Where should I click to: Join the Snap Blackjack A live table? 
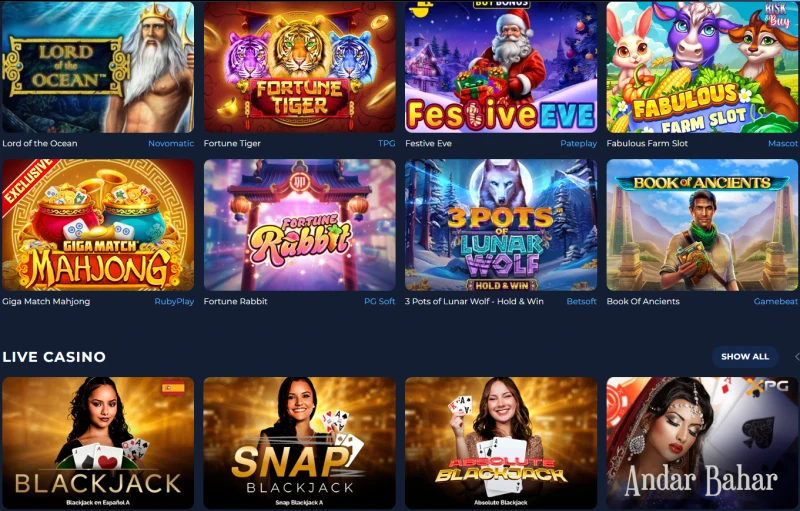[299, 443]
